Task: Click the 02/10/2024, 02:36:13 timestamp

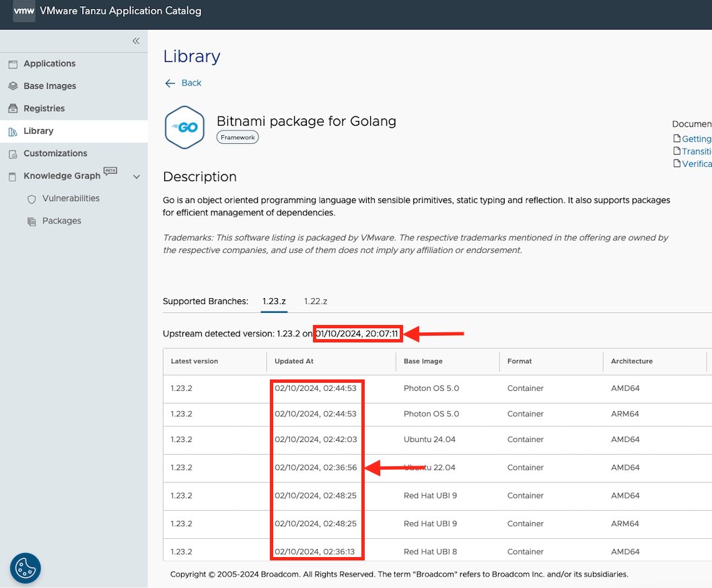Action: (x=314, y=552)
